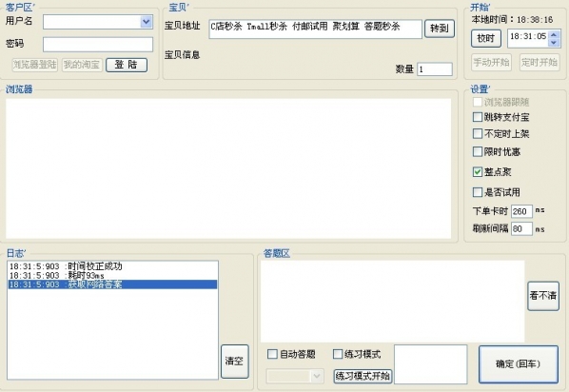Click the 我的淘宝 button
The image size is (569, 392).
pyautogui.click(x=82, y=65)
